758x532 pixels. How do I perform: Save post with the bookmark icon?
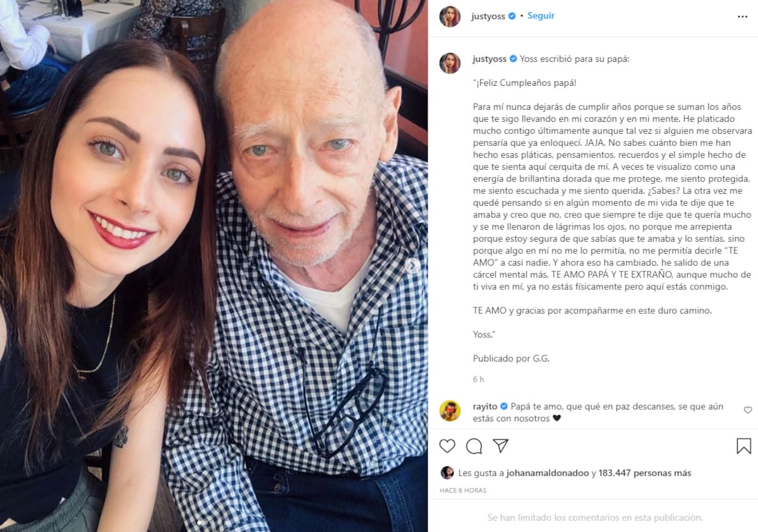pos(743,446)
